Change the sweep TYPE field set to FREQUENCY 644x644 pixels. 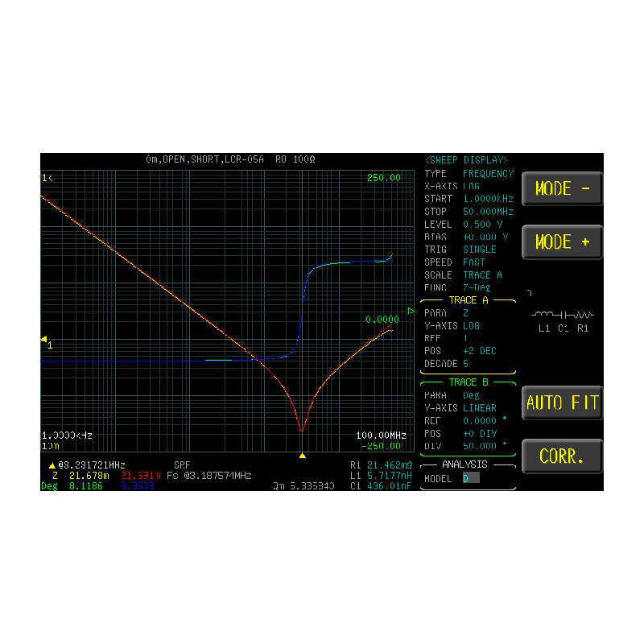(x=487, y=173)
